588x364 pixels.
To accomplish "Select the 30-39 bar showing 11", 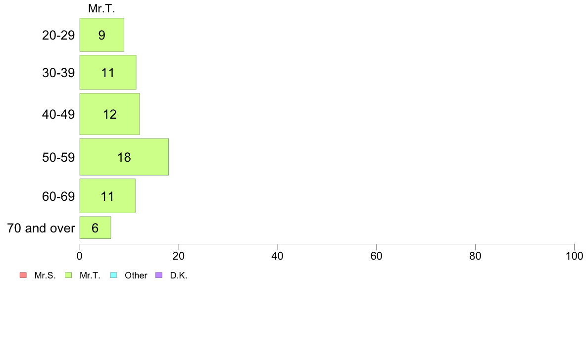I will point(107,72).
